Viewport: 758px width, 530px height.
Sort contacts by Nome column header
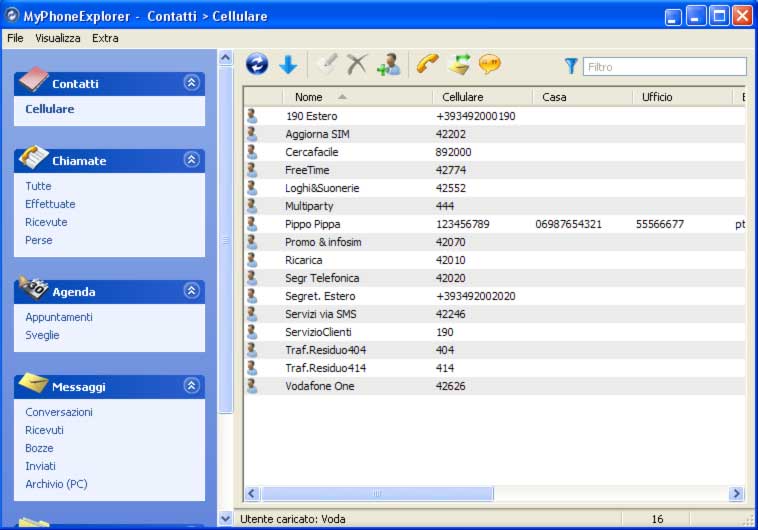[x=309, y=97]
